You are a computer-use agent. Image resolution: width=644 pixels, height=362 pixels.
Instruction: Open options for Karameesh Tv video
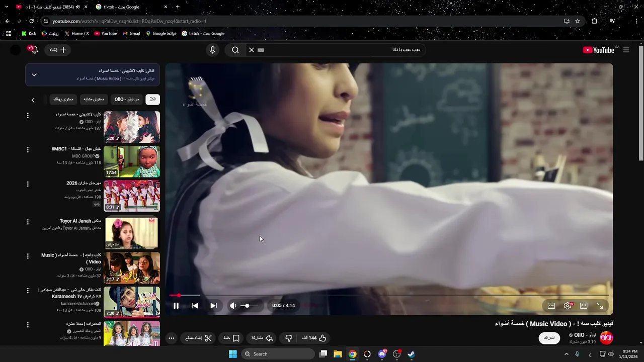(28, 291)
